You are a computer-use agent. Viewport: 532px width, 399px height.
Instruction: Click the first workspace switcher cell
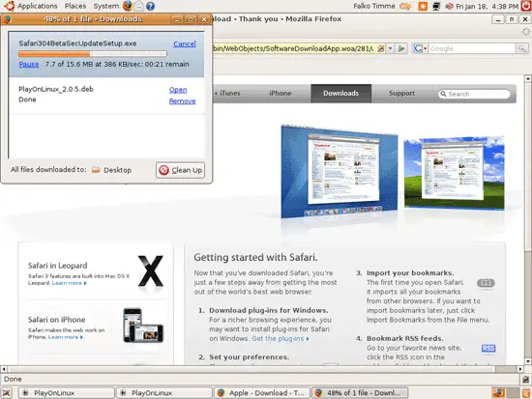(498, 393)
